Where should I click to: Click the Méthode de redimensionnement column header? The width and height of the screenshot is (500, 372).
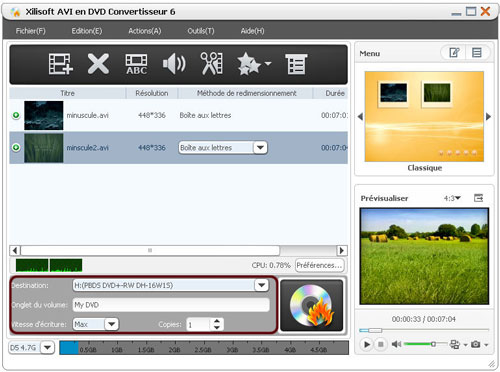(x=246, y=93)
